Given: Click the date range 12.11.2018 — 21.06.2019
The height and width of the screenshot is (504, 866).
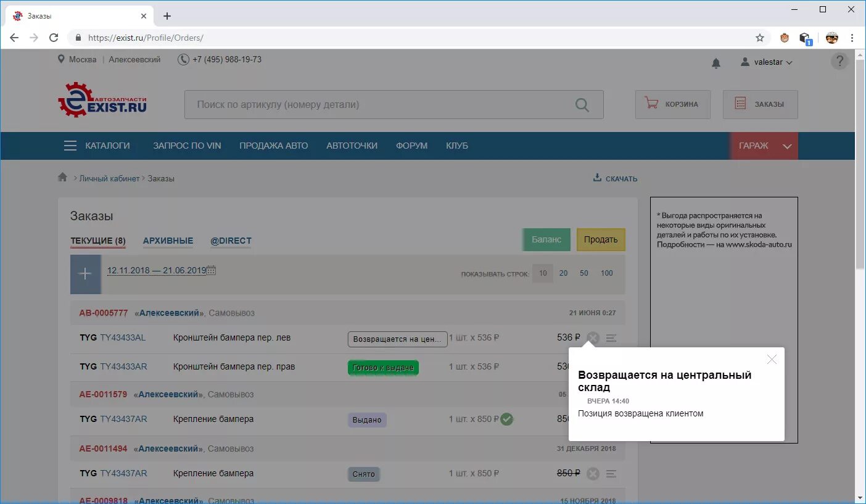Looking at the screenshot, I should 157,270.
